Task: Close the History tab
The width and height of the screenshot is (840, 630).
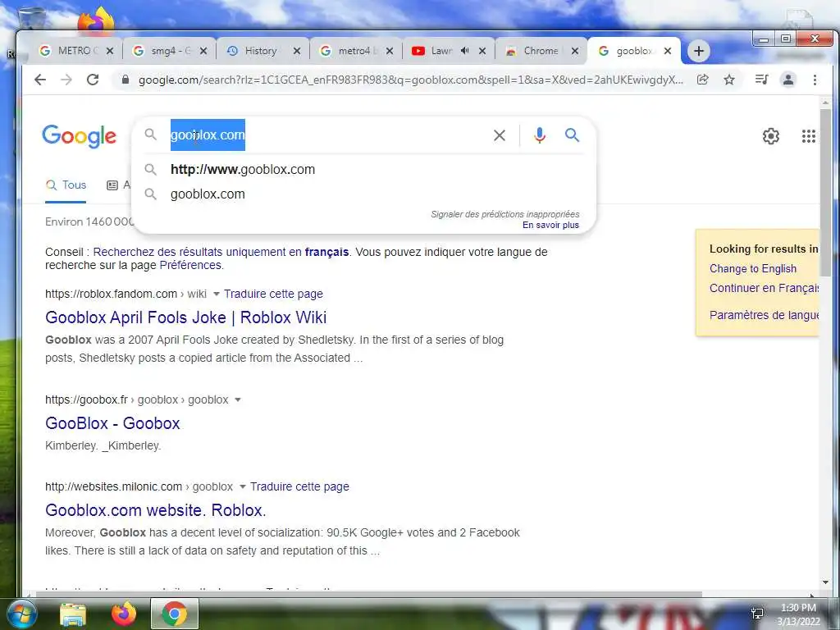Action: (297, 51)
